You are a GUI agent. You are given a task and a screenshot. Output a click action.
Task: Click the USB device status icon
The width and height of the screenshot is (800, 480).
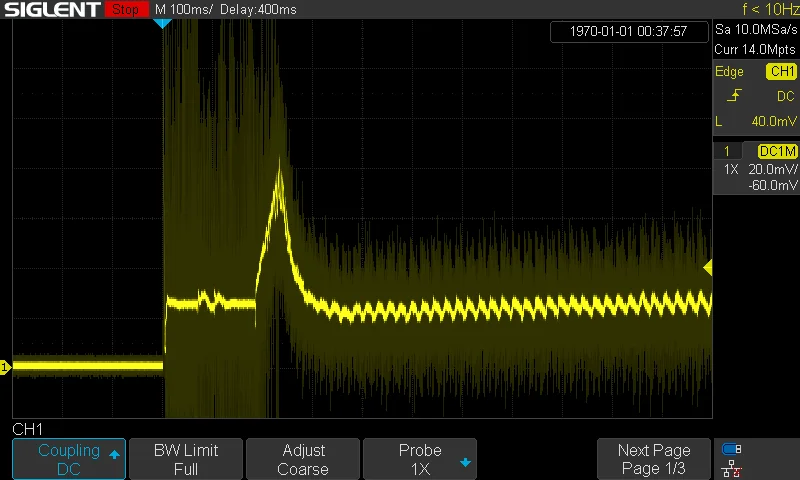pos(731,449)
